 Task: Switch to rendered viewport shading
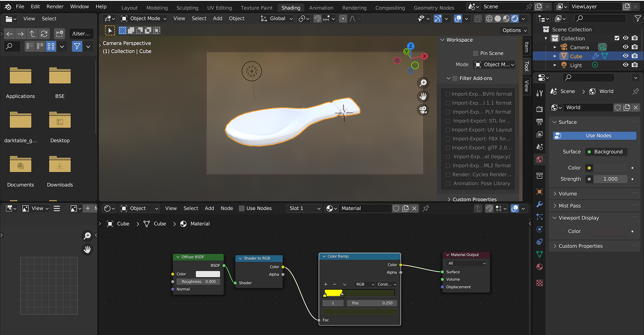tap(514, 19)
